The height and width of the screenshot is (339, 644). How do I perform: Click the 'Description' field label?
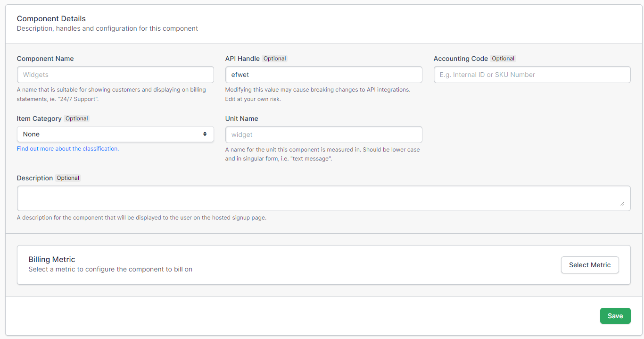(35, 178)
